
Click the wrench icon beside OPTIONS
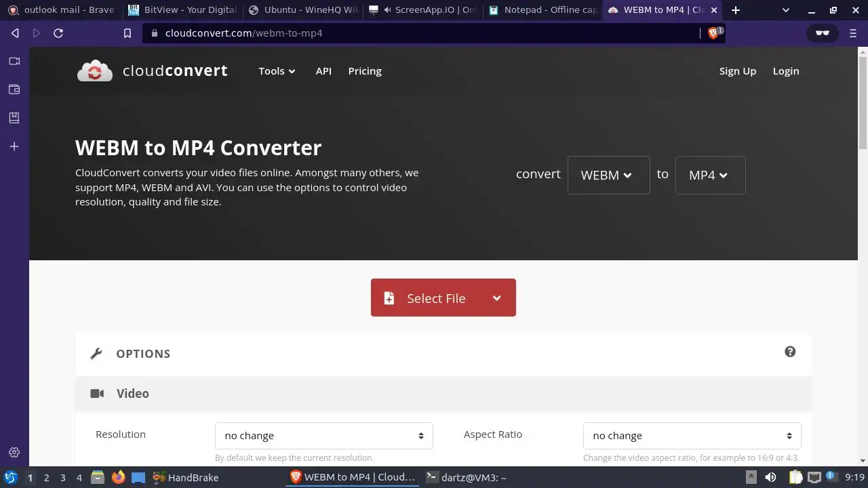(96, 354)
